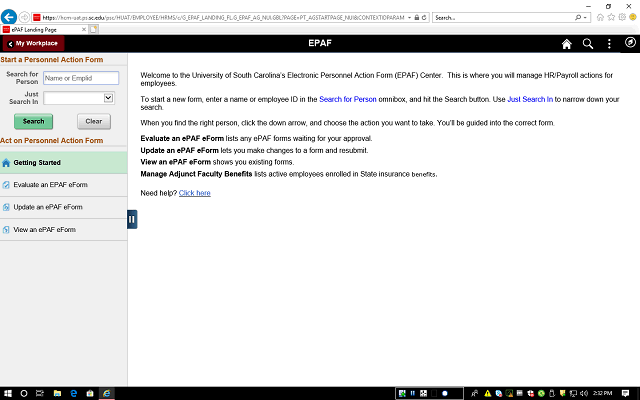Select the ePAF Landing Page tab
Viewport: 640px width, 400px height.
point(44,29)
